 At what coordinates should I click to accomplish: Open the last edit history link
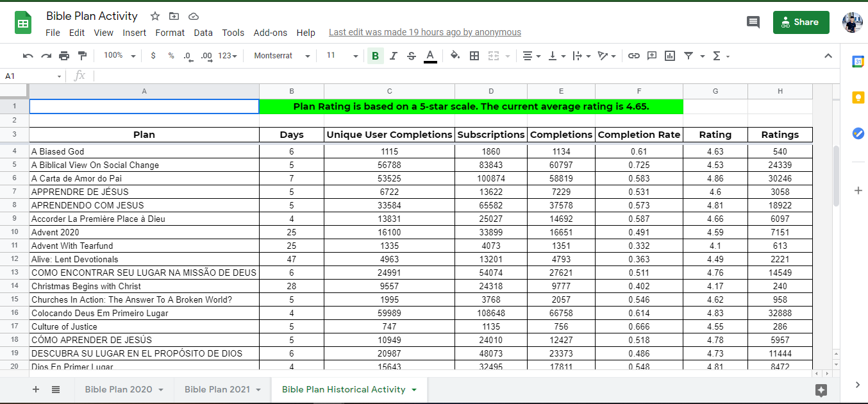[424, 32]
